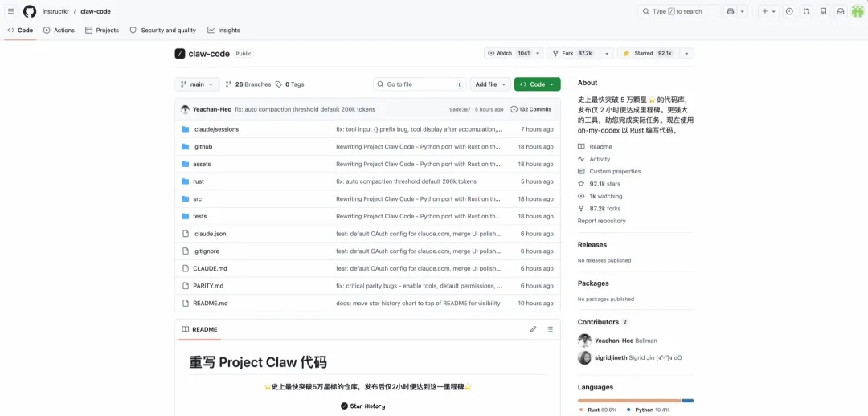The image size is (868, 416).
Task: Open the rust folder
Action: coord(199,181)
